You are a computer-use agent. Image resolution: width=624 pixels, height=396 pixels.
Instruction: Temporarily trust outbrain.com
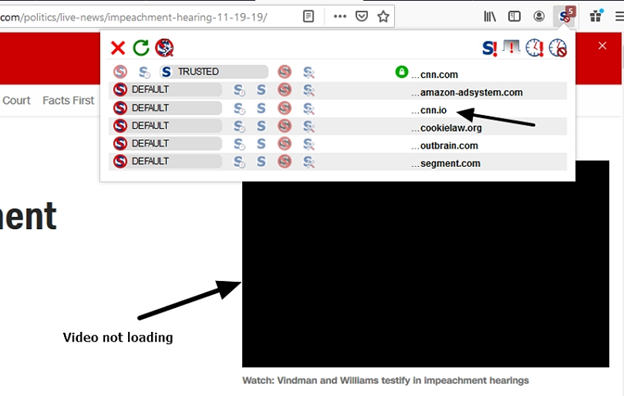point(239,144)
